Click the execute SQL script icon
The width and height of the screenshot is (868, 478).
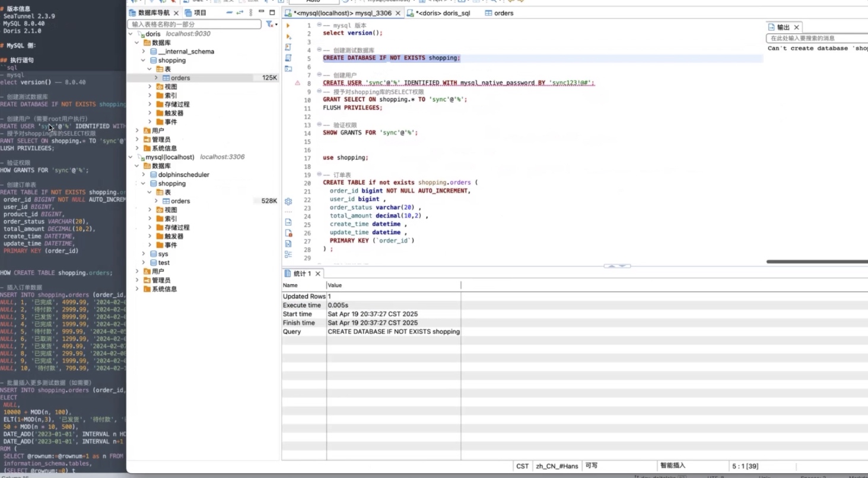(x=288, y=47)
